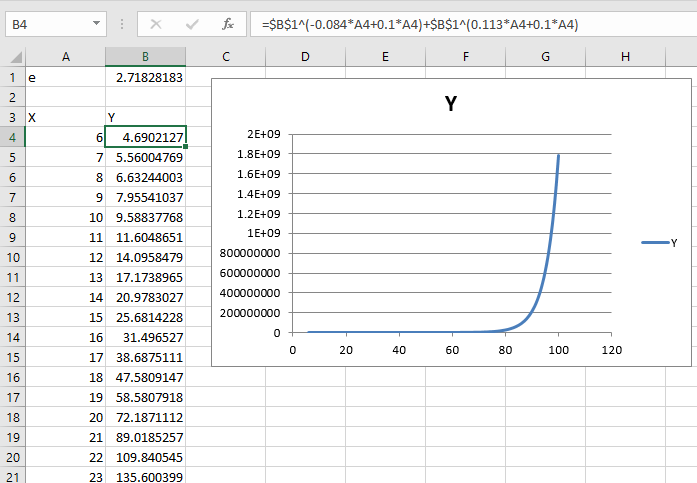Click horizontal axis label 60

pos(452,350)
